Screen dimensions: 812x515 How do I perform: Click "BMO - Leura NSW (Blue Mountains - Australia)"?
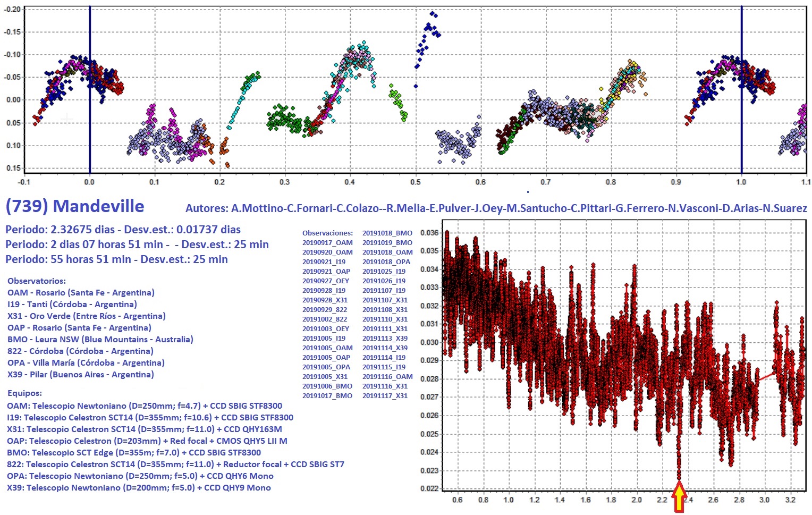100,339
